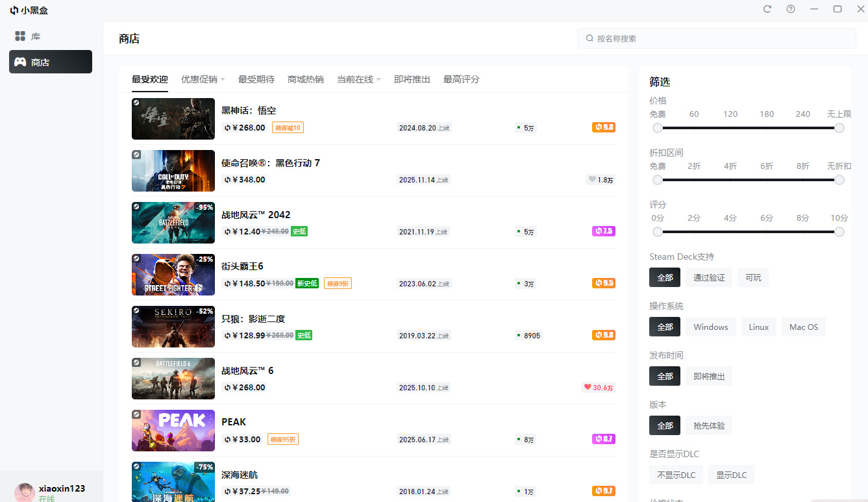Open the 只狼：影逝二度 title
The width and height of the screenshot is (868, 502).
[x=253, y=318]
